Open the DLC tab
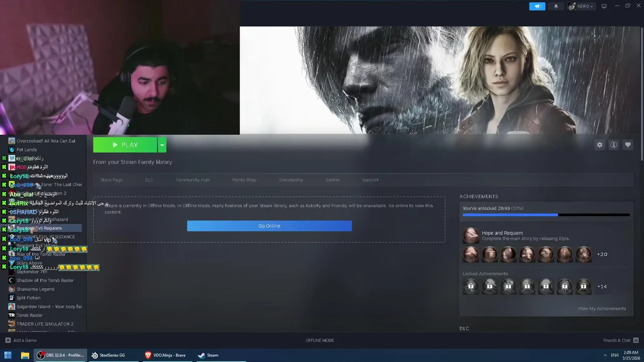 [x=149, y=180]
